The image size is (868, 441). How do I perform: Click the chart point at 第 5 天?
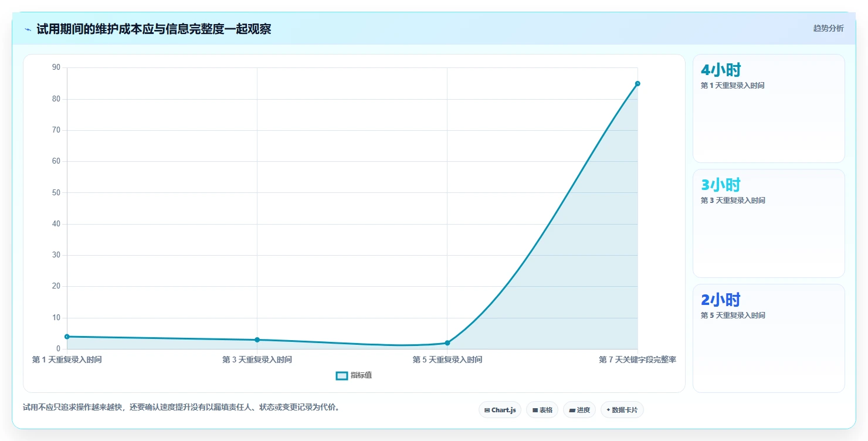(447, 343)
